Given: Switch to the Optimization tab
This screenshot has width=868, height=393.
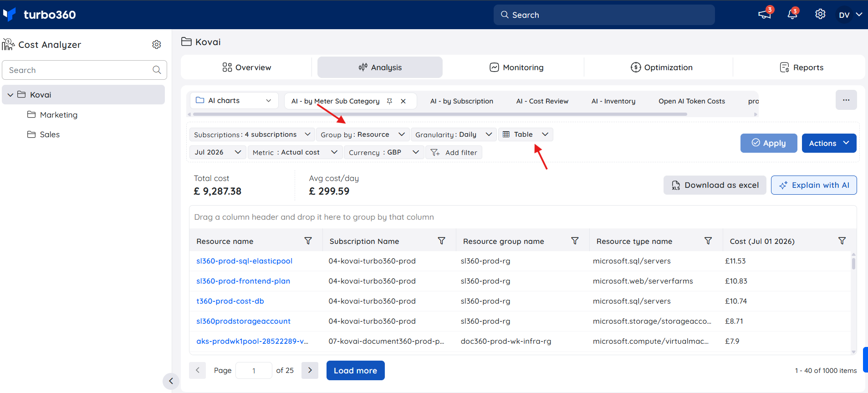Looking at the screenshot, I should [661, 67].
